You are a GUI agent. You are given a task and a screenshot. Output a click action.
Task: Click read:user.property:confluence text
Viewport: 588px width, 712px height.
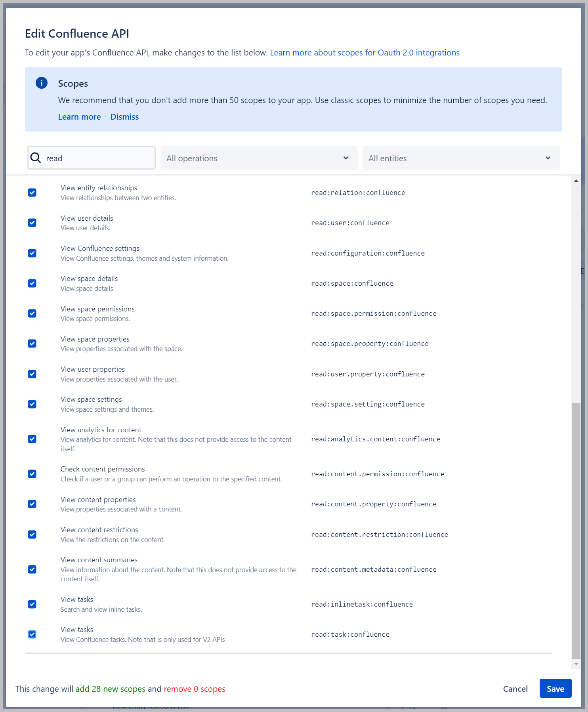coord(368,374)
